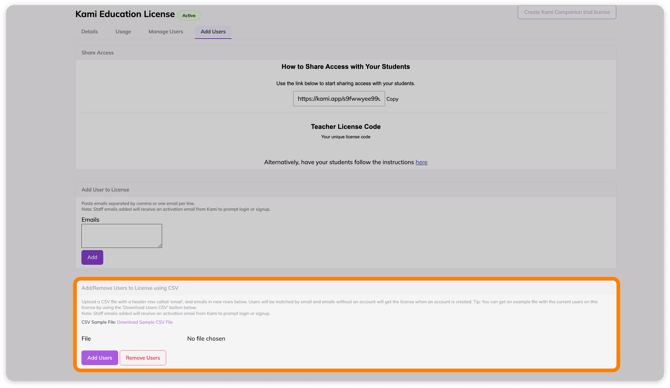Click the Active status badge
The width and height of the screenshot is (670, 388).
pos(188,15)
